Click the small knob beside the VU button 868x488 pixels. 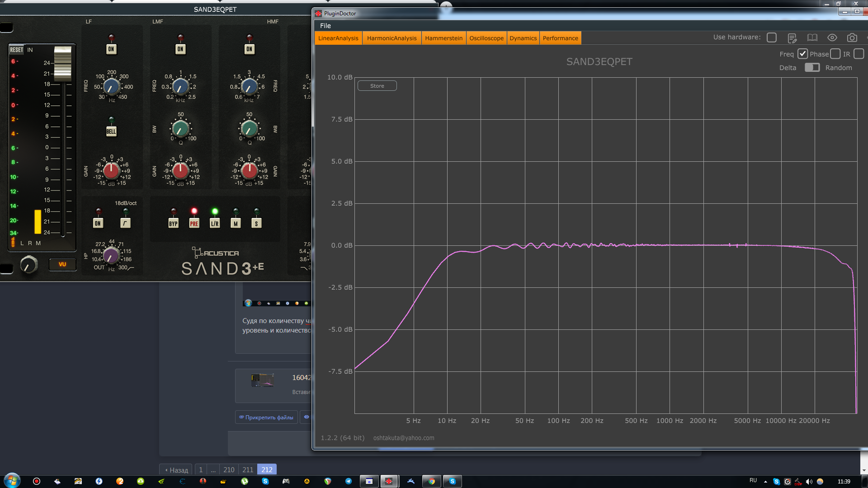29,264
